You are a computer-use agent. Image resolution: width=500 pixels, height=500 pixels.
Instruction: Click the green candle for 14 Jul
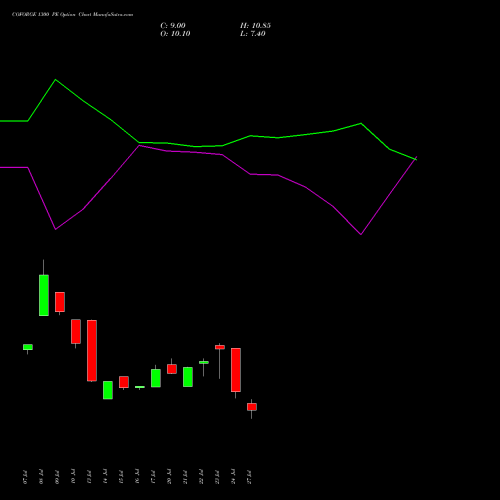click(108, 390)
